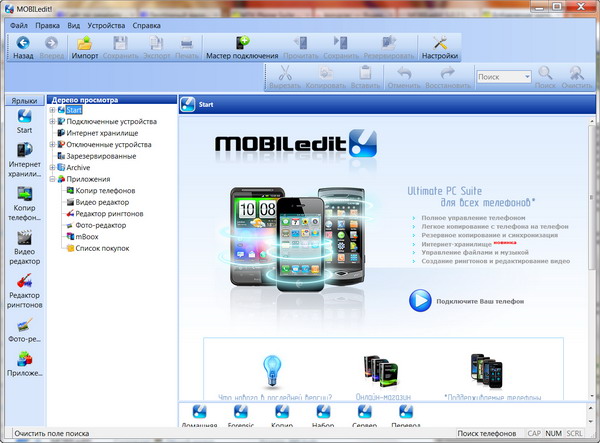Screen dimensions: 600x443
Task: Select Редактор рингтонов in tree
Action: click(x=109, y=213)
